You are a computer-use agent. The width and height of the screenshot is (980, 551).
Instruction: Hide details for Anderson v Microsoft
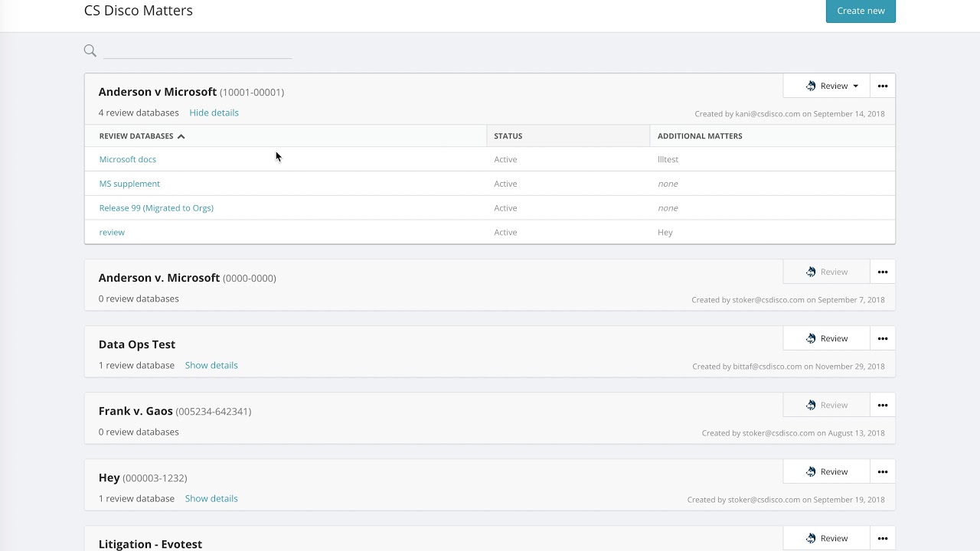214,112
